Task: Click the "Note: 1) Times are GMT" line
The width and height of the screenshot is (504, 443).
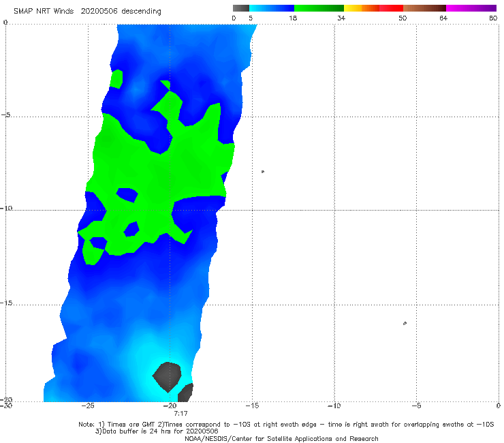Action: pyautogui.click(x=286, y=425)
